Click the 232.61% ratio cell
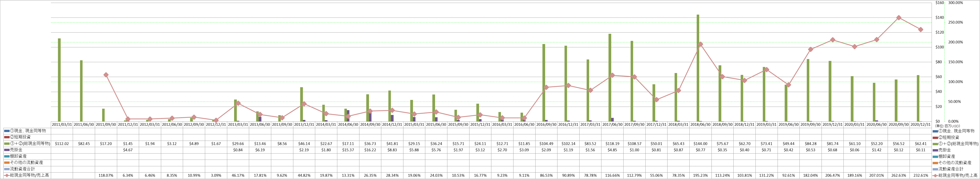 pos(921,176)
